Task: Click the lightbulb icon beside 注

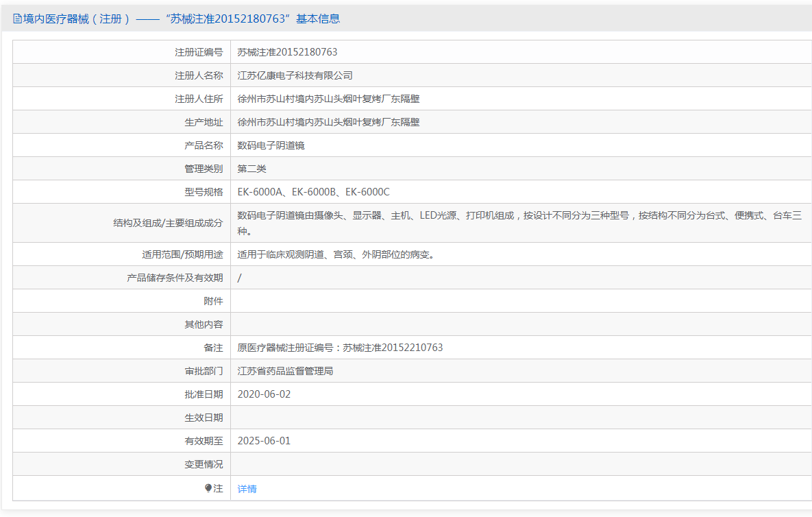Action: [x=209, y=488]
